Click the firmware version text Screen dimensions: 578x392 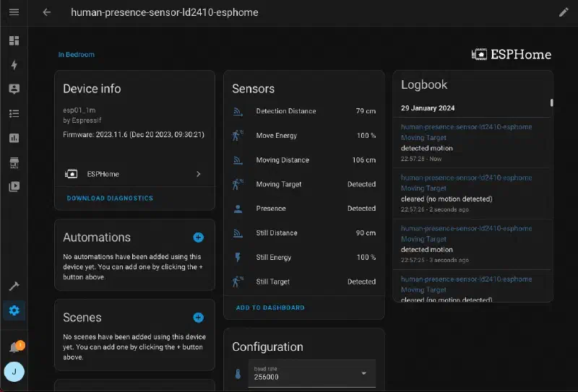(134, 135)
